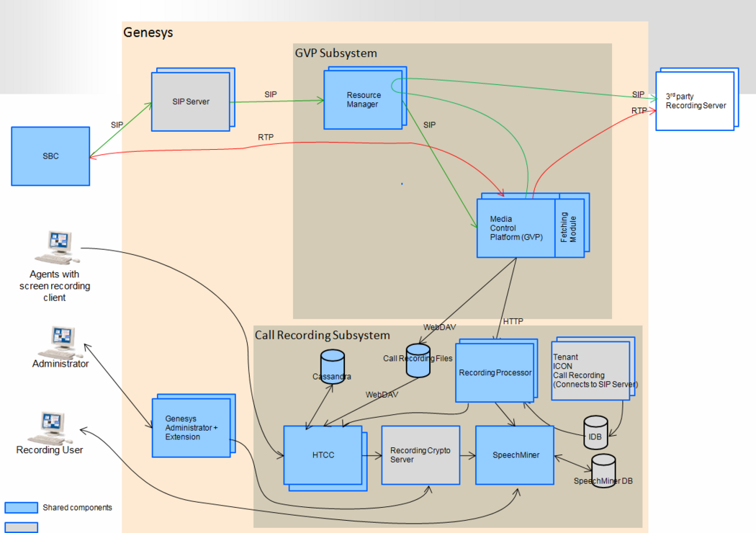
Task: Select the SBC box
Action: click(x=50, y=156)
